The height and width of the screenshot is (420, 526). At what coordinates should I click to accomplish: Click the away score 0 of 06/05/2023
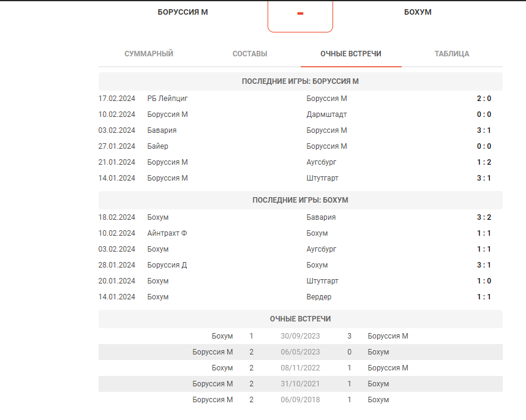(x=349, y=352)
